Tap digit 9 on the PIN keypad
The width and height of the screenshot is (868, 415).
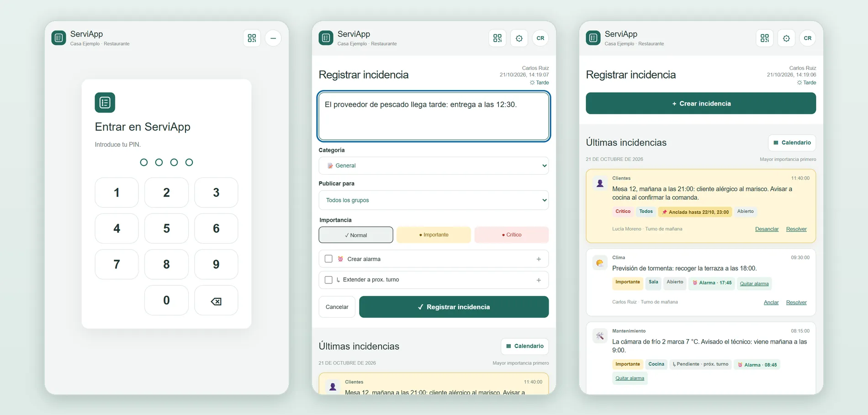click(x=216, y=264)
